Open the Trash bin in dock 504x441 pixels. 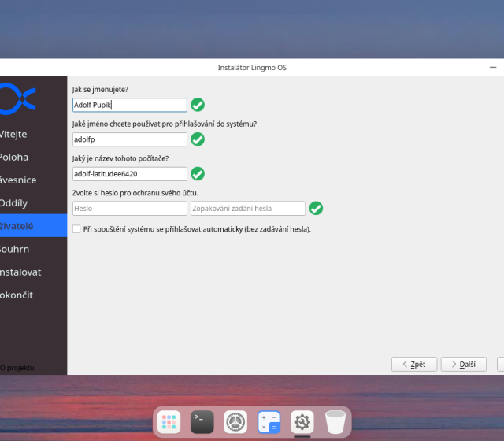tap(335, 422)
